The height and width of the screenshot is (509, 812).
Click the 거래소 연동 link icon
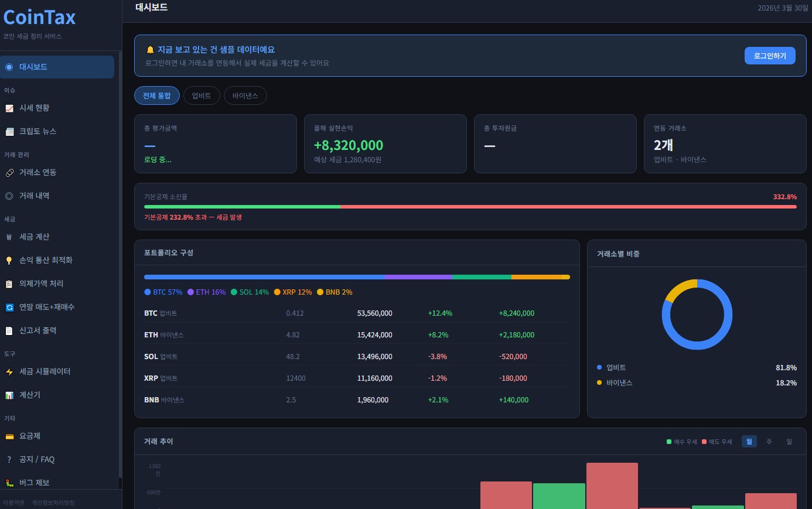click(x=9, y=172)
